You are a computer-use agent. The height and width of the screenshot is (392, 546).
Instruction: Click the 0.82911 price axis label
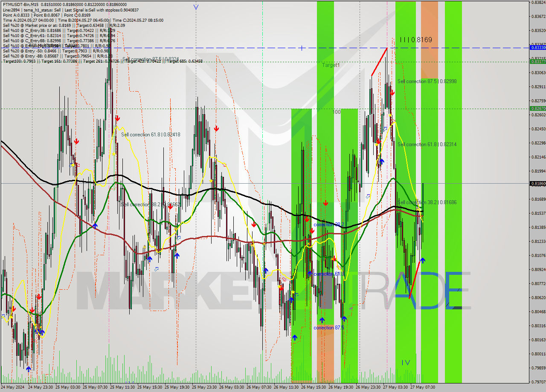[x=538, y=86]
